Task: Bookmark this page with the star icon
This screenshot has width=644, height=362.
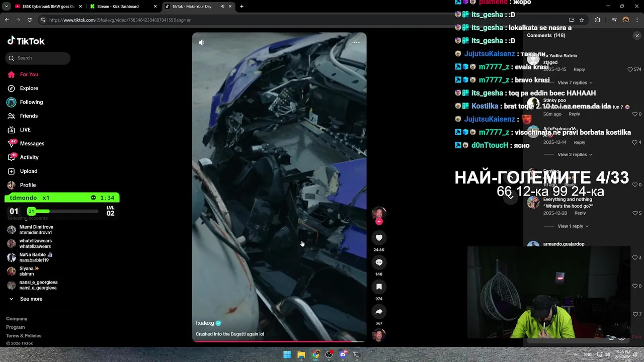Action: (x=582, y=20)
